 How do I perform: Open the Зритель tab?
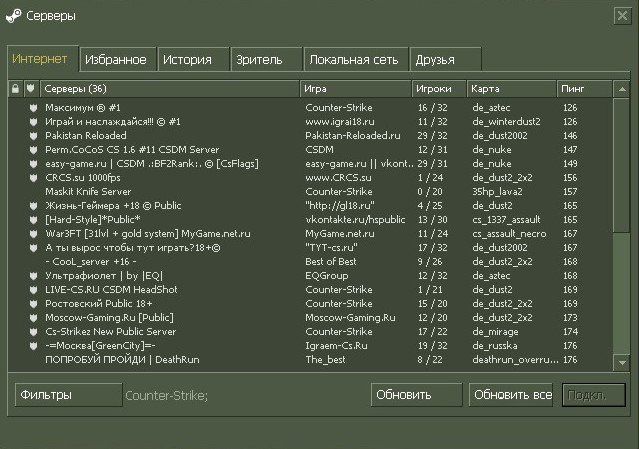point(267,60)
